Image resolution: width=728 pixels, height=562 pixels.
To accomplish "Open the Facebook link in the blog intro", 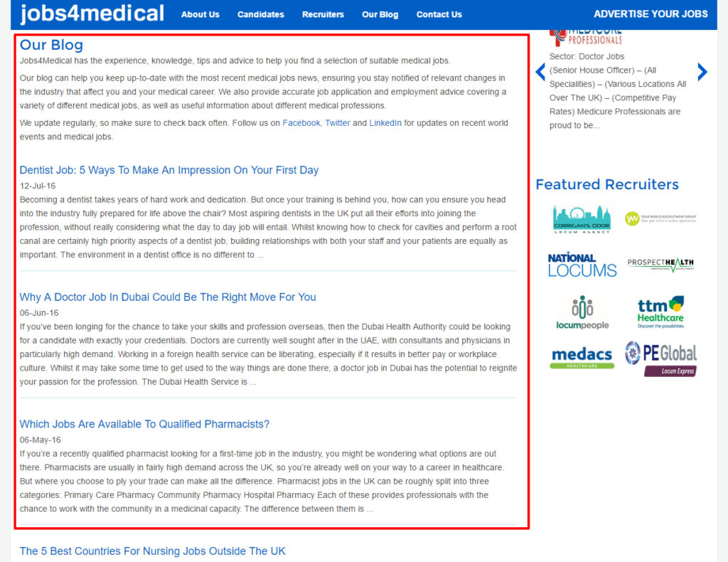I will tap(301, 122).
